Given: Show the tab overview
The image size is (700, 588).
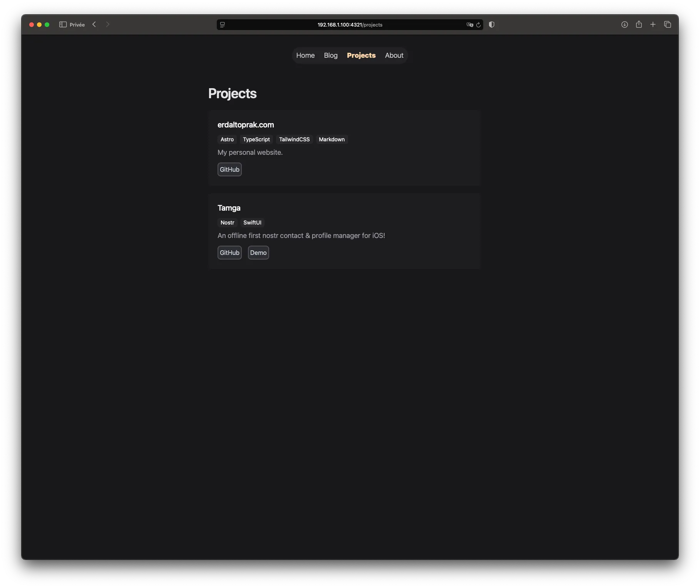Looking at the screenshot, I should click(668, 24).
